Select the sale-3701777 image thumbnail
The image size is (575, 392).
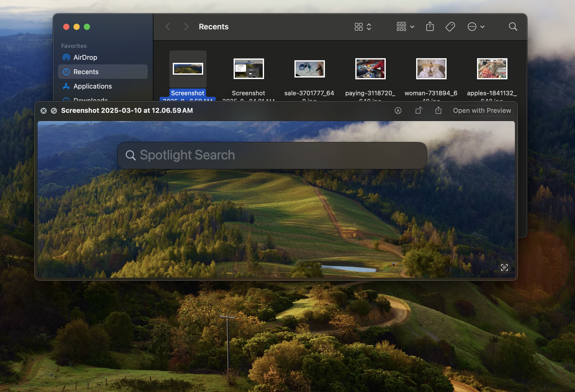(309, 69)
